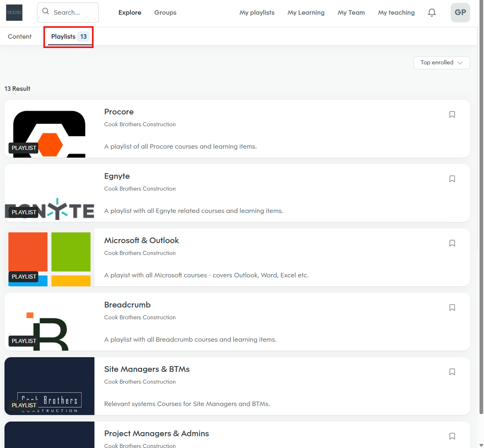Image resolution: width=484 pixels, height=448 pixels.
Task: Bookmark the Microsoft & Outlook playlist
Action: click(x=452, y=243)
